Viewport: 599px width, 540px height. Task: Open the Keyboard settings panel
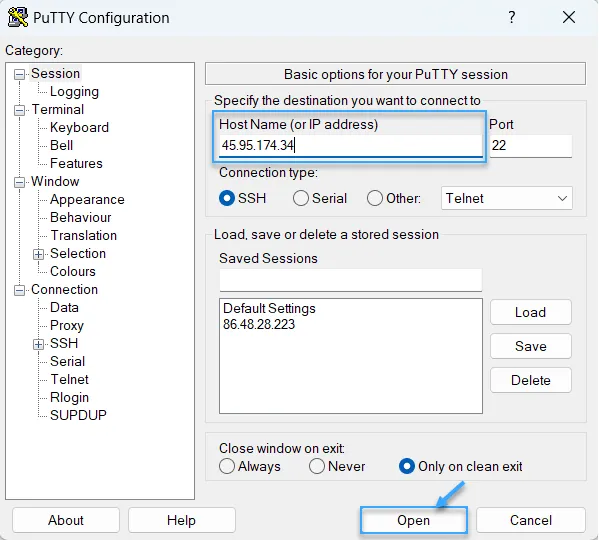tap(79, 127)
